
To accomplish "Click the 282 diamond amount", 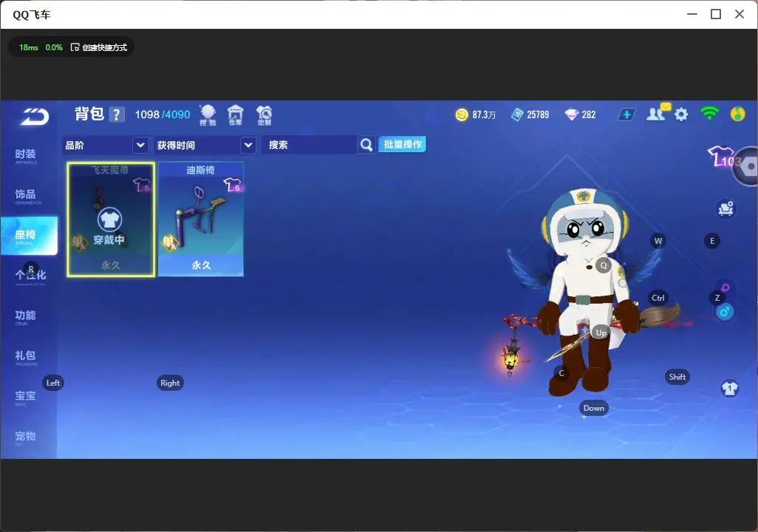I will click(588, 115).
